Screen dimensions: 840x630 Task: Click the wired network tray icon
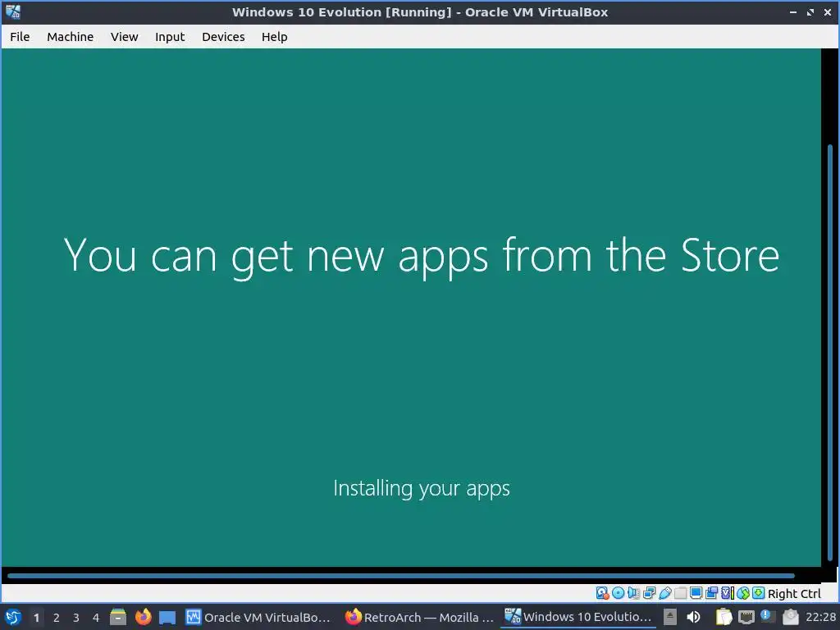pos(746,617)
